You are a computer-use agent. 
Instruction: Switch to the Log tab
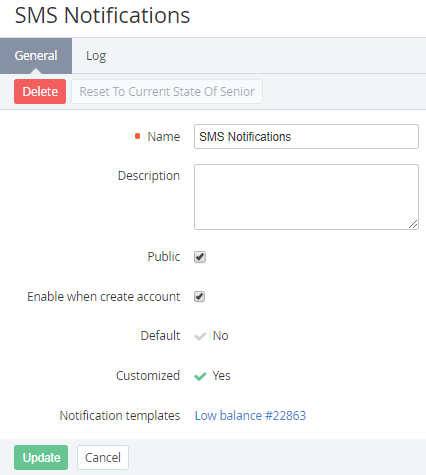point(96,56)
